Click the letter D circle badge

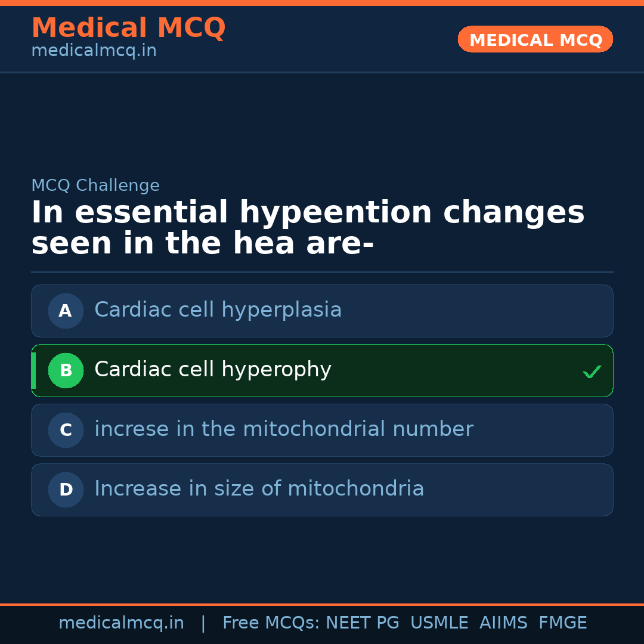coord(66,490)
